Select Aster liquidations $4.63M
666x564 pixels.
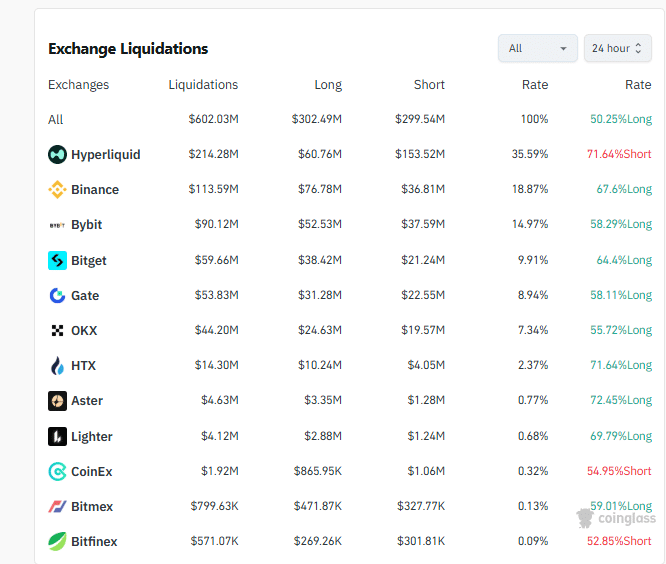coord(220,400)
